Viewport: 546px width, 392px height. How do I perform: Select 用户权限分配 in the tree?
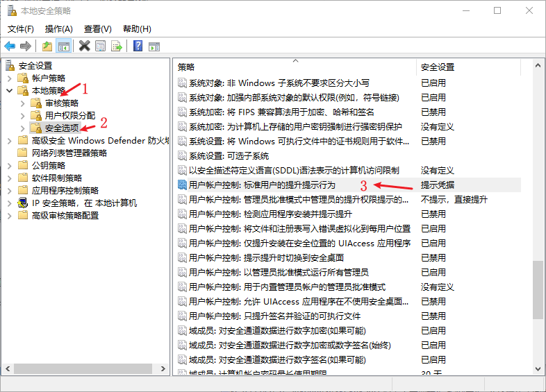click(x=70, y=115)
